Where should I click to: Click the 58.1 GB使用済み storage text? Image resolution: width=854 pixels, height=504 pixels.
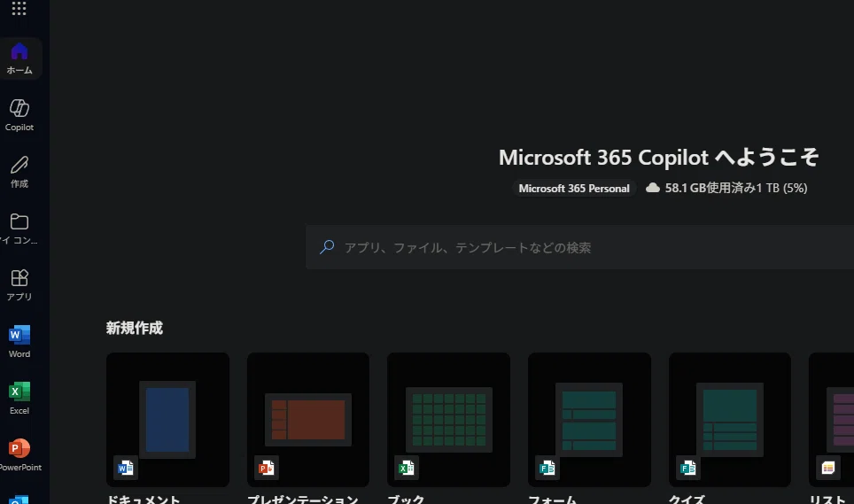[736, 189]
